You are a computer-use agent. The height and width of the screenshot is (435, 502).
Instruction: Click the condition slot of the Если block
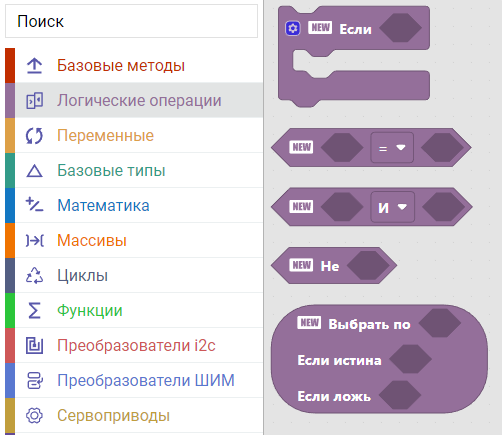400,28
